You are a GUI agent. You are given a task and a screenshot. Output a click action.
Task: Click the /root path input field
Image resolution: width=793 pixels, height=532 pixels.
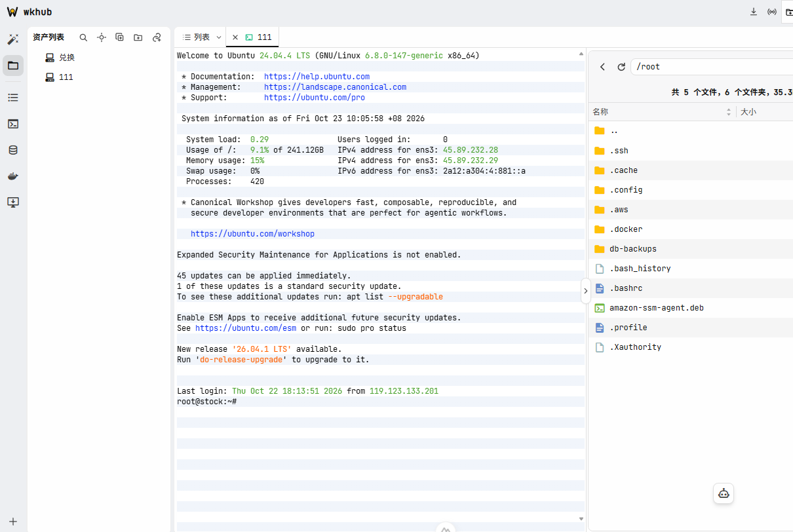coord(711,67)
